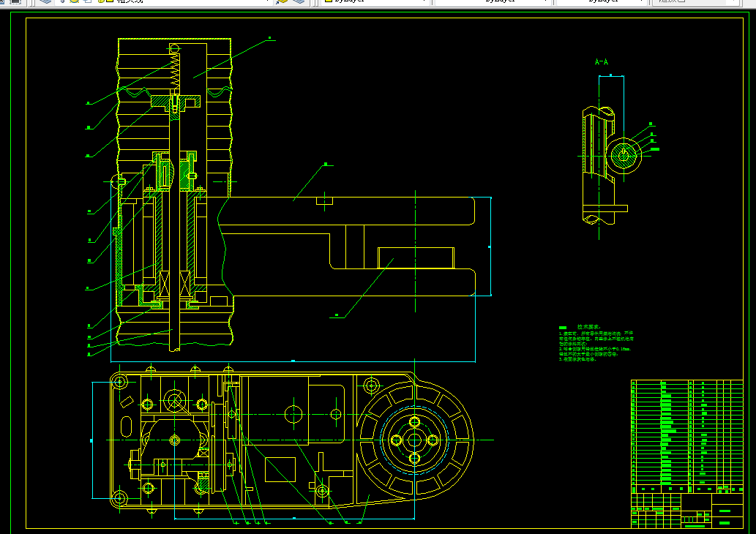Pick the coil spring in the front view
Screen dimensions: 756x534
(x=176, y=72)
